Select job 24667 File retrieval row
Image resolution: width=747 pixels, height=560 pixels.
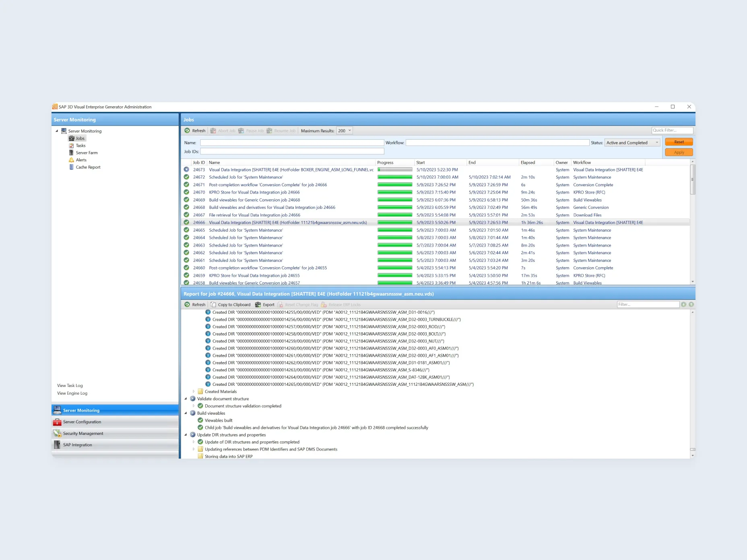pyautogui.click(x=436, y=215)
